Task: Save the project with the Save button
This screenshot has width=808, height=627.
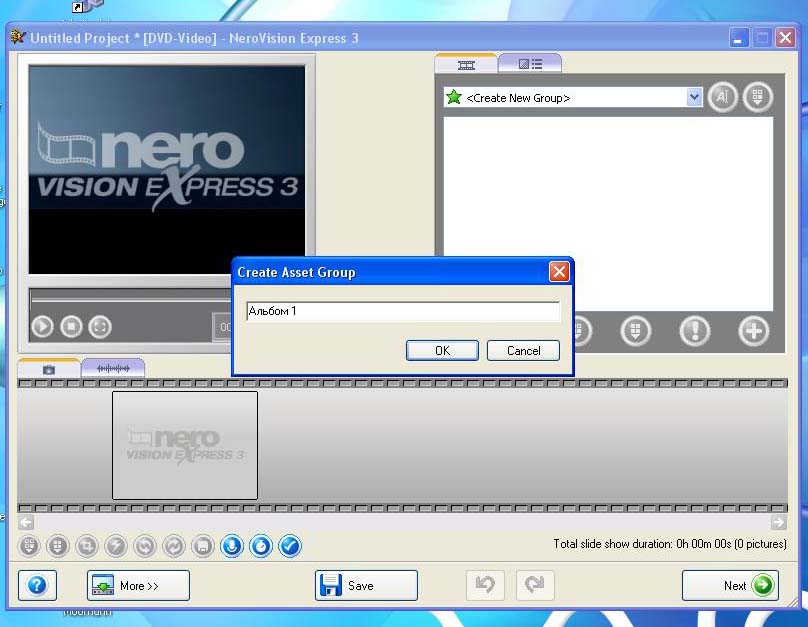Action: pyautogui.click(x=366, y=585)
